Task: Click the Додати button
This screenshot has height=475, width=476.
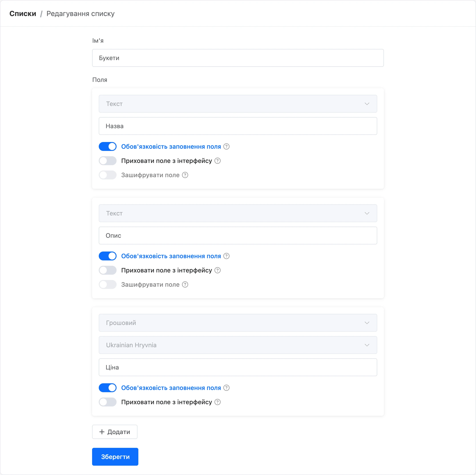Action: coord(115,432)
